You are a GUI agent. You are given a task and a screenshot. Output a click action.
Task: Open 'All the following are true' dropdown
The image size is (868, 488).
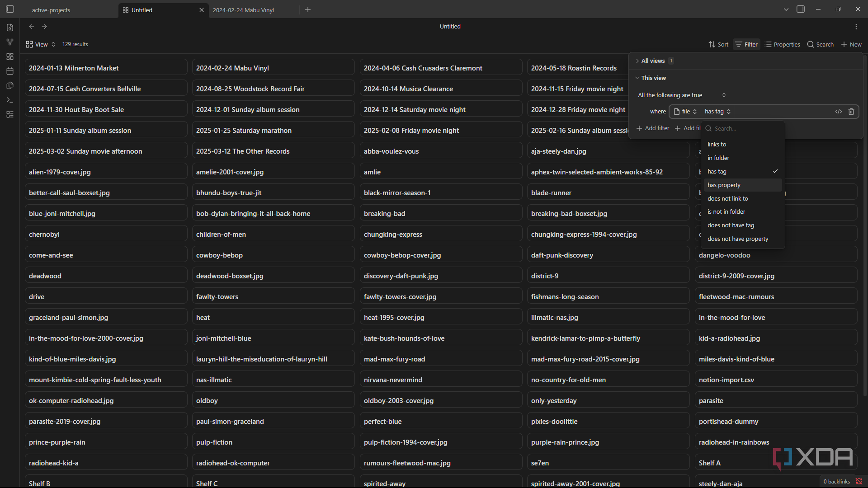pos(682,95)
